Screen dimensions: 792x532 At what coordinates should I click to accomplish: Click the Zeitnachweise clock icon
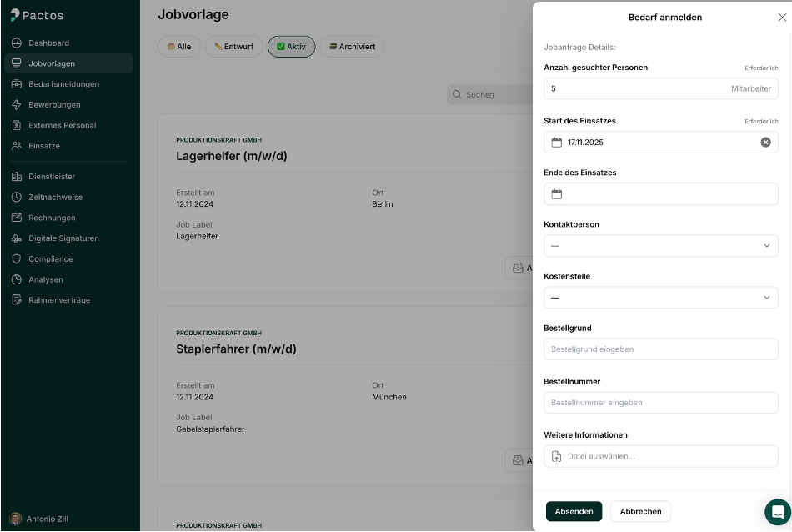(x=16, y=197)
